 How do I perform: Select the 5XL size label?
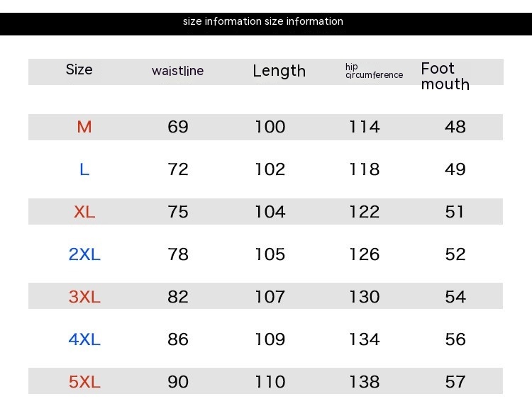(84, 382)
